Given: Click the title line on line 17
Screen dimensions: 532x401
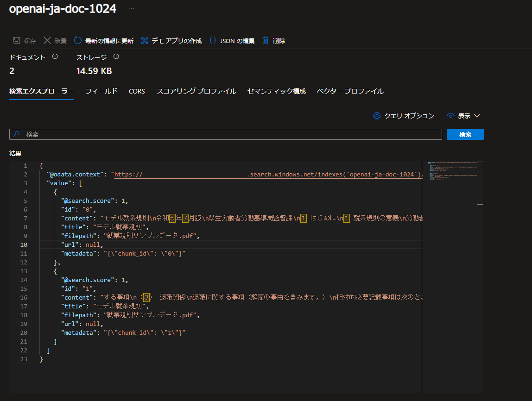Looking at the screenshot, I should (x=105, y=307).
